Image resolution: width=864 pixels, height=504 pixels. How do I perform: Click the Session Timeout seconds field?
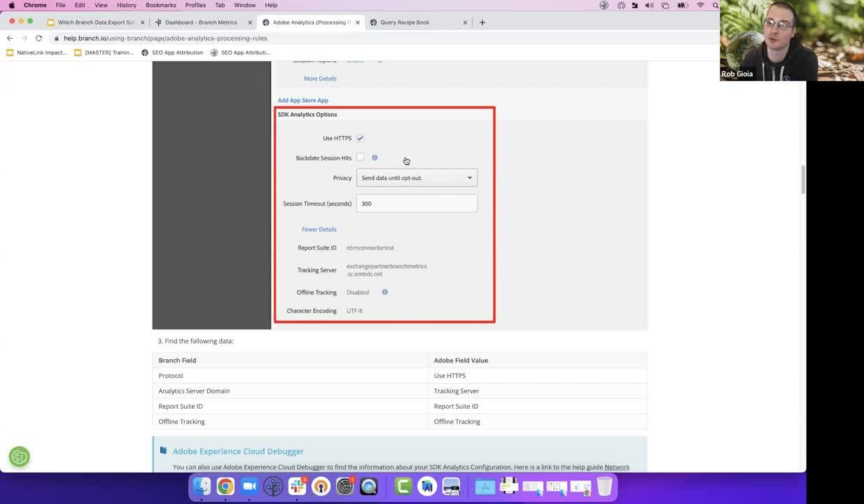(x=417, y=204)
